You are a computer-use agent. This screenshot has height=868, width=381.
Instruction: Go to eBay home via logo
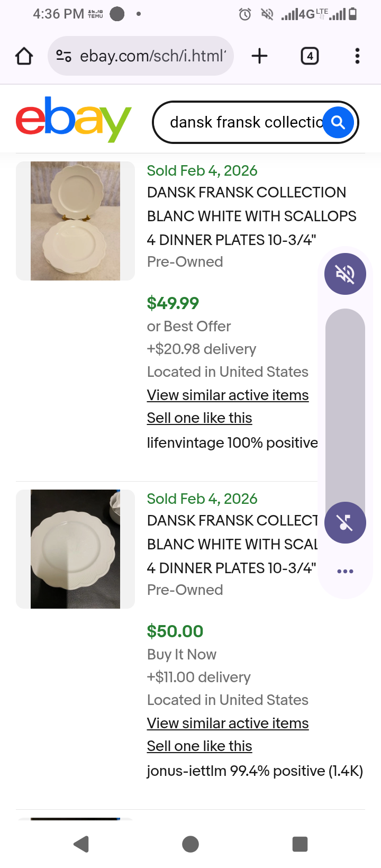pyautogui.click(x=74, y=120)
